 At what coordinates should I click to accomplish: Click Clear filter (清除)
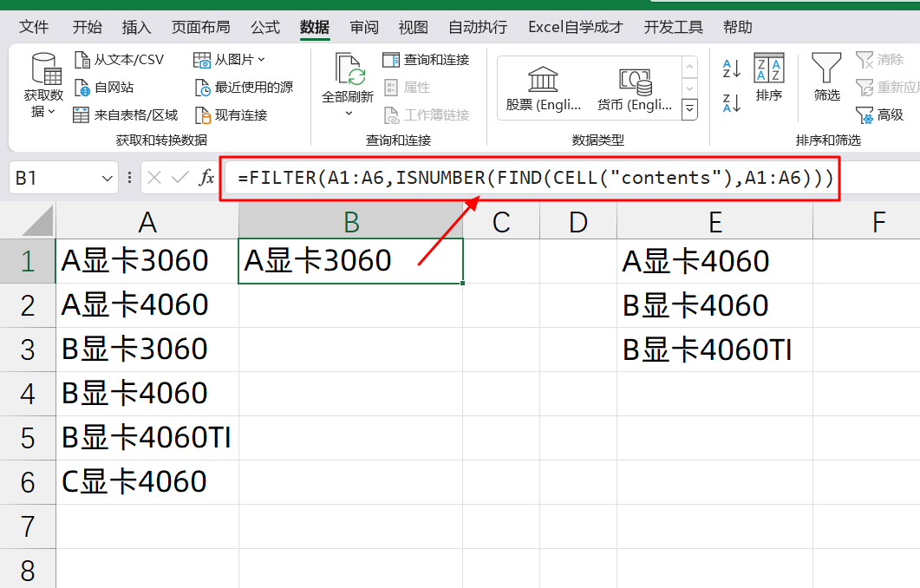(879, 59)
